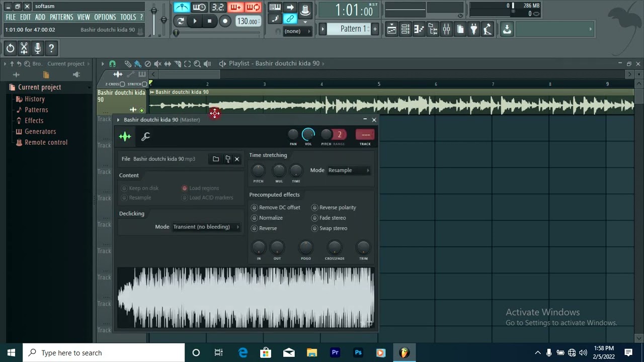Click the master volume slider handle
This screenshot has width=644, height=362.
[153, 11]
